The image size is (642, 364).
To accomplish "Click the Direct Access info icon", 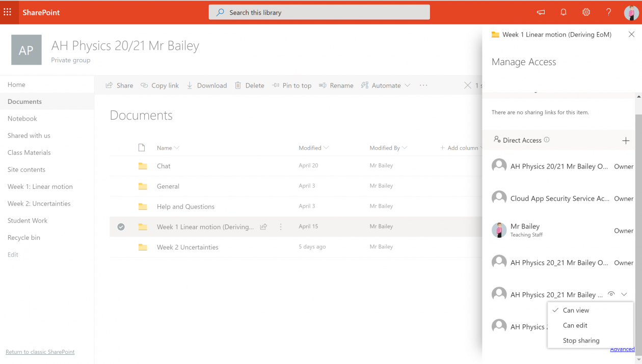I will pos(547,140).
